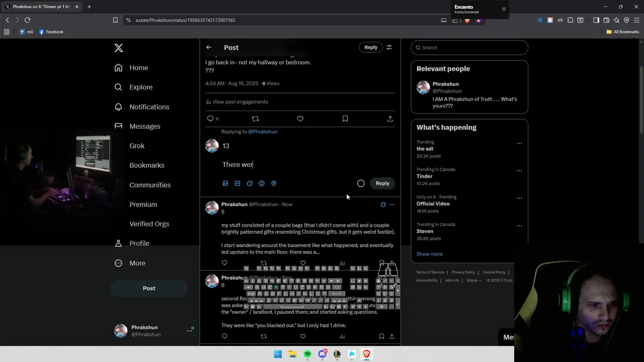Viewport: 644px width, 362px height.
Task: Open the Facebook bookmark in the bookmarks bar
Action: (x=51, y=32)
